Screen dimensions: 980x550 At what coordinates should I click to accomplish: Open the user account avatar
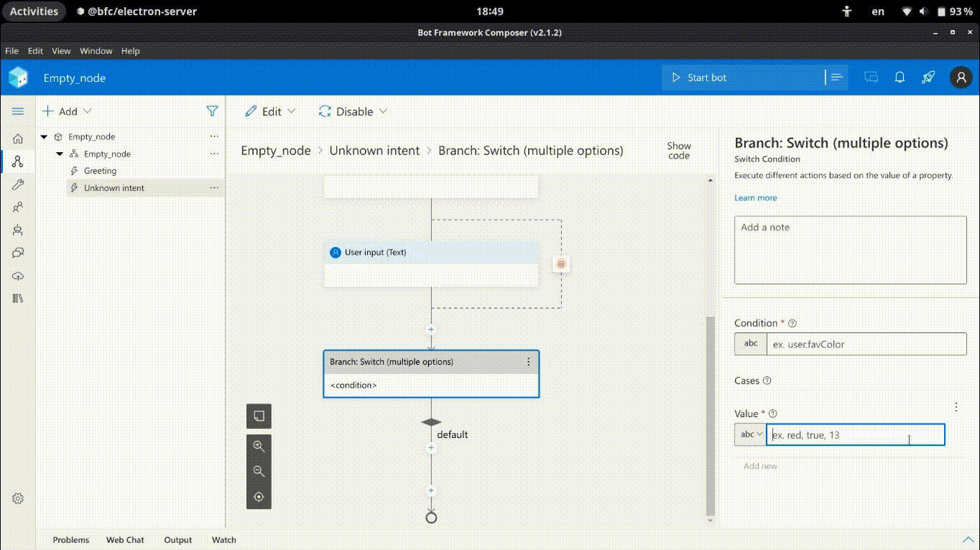(x=961, y=78)
